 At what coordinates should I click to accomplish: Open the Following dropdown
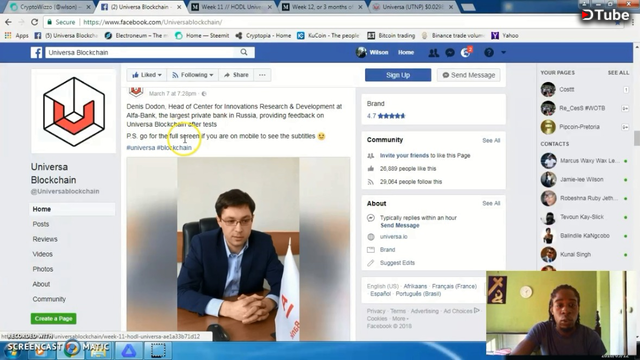click(x=193, y=75)
